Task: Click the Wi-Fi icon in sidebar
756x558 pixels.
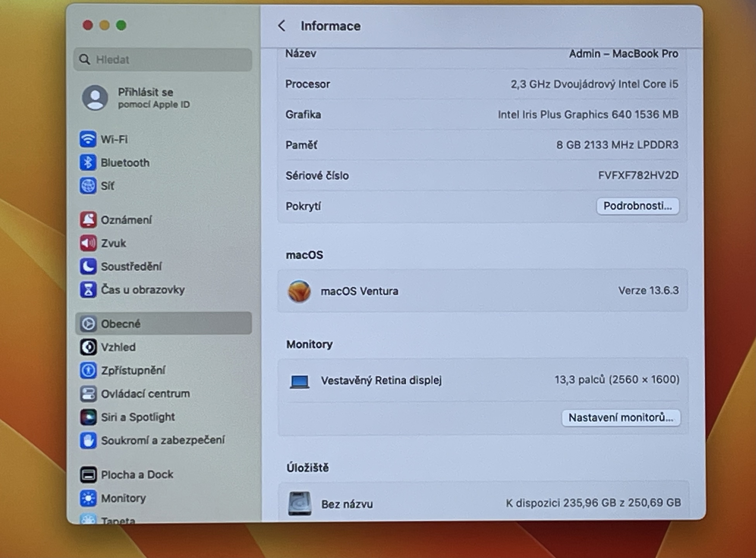Action: 88,139
